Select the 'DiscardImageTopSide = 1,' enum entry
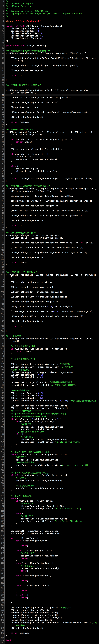The image size is (99, 644). pyautogui.click(x=25, y=31)
